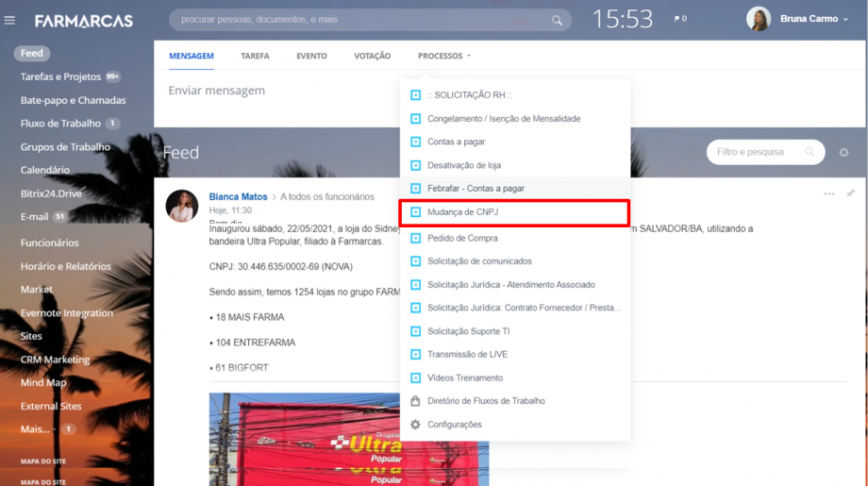The width and height of the screenshot is (868, 486).
Task: Open Bruna Carmo user menu arrow
Action: 846,20
